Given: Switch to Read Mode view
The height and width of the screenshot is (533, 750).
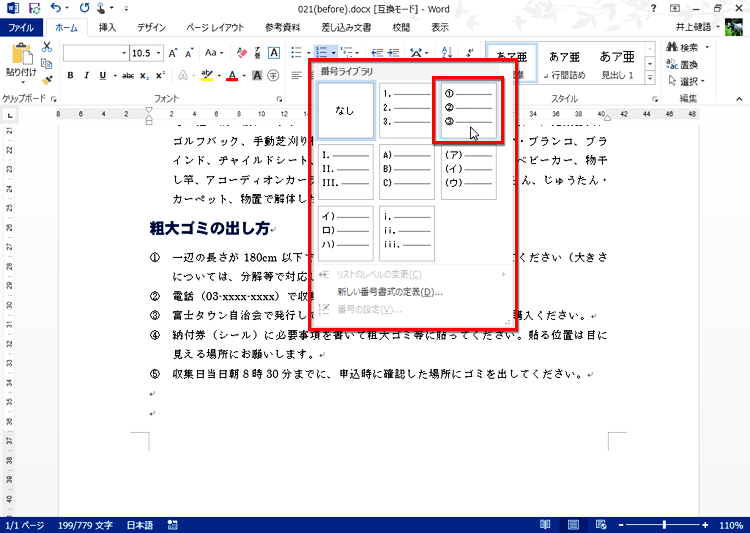Looking at the screenshot, I should 545,525.
